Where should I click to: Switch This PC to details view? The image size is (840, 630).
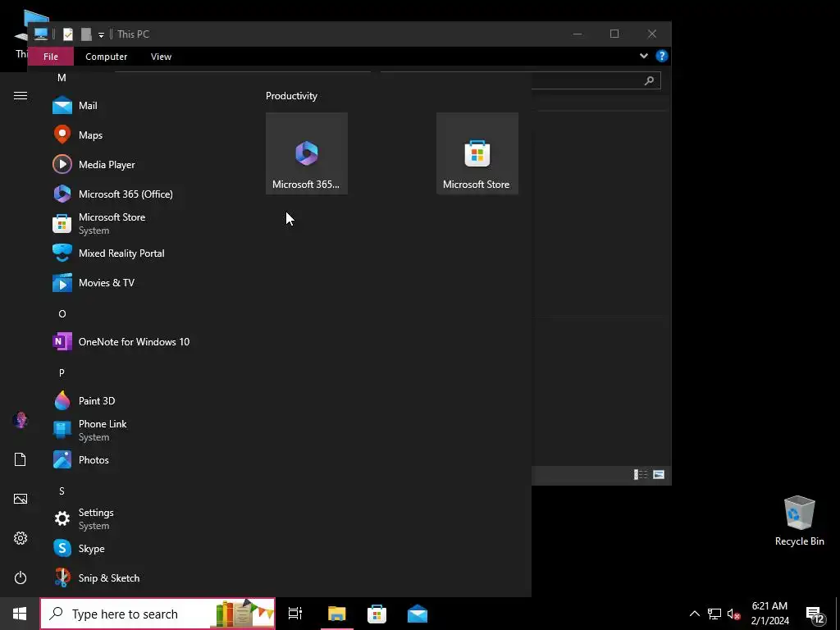(x=641, y=475)
